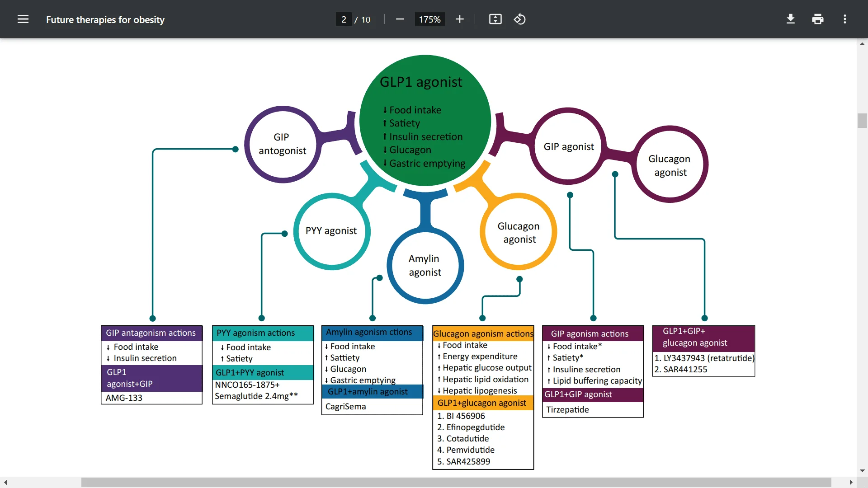Image resolution: width=868 pixels, height=488 pixels.
Task: Click the 'PYY agonist' circle label
Action: click(331, 231)
